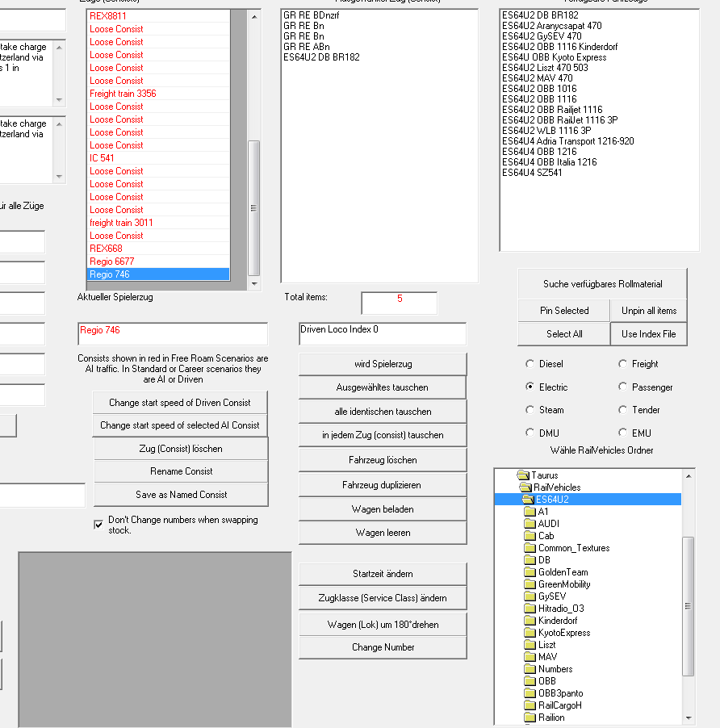Click the KyotoExpress folder icon
This screenshot has height=728, width=720.
(x=530, y=633)
